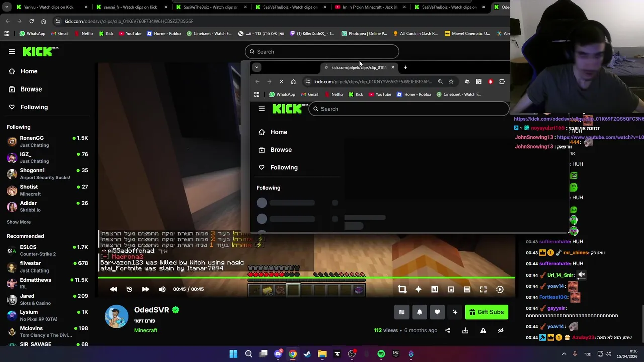Open a new tab in overlay browser window
Image resolution: width=644 pixels, height=362 pixels.
[405, 67]
